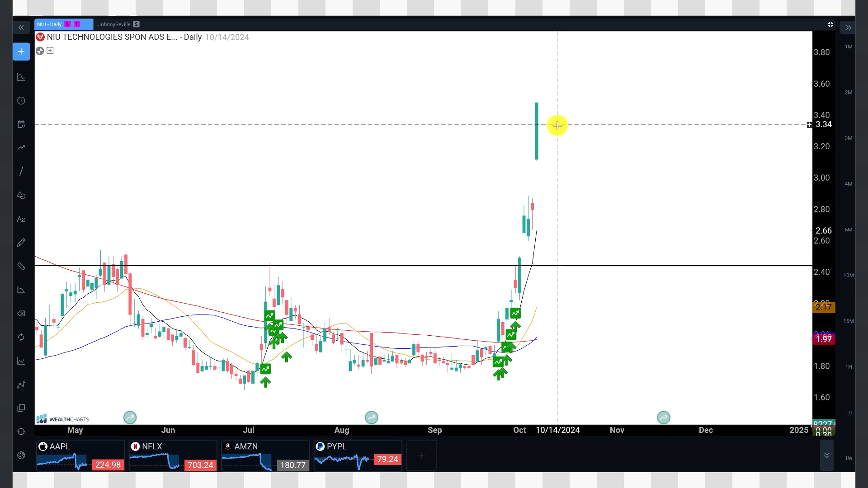
Task: Click the magenta T badge on NIU tab
Action: click(x=77, y=24)
